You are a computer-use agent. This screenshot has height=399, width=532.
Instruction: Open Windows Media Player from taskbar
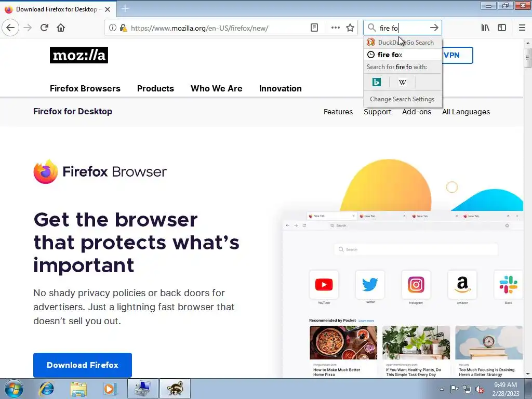click(110, 389)
